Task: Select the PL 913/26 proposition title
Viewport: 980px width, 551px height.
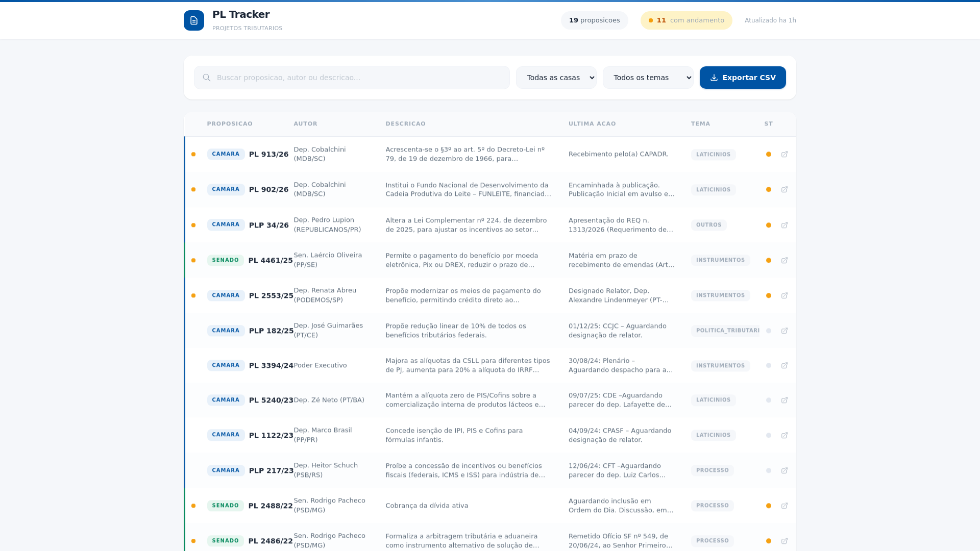Action: coord(268,154)
